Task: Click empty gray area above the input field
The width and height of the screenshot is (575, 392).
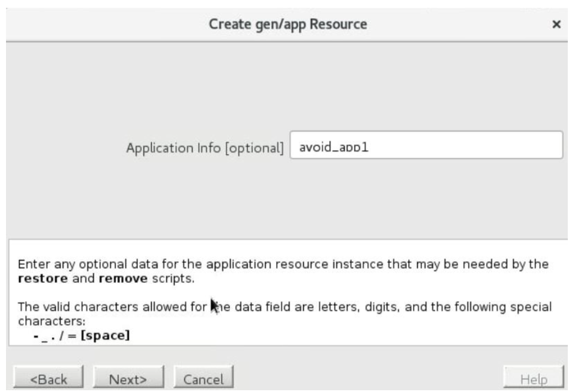Action: (x=288, y=84)
